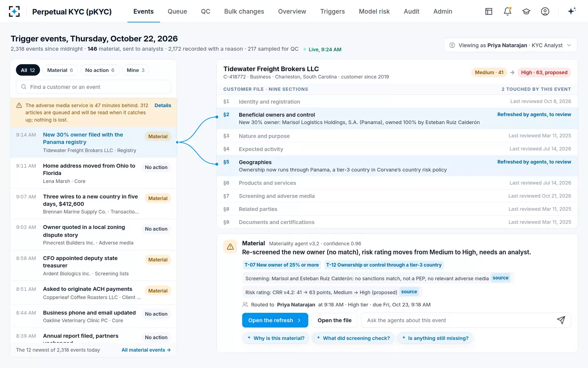Send the question with the paper plane icon

561,320
